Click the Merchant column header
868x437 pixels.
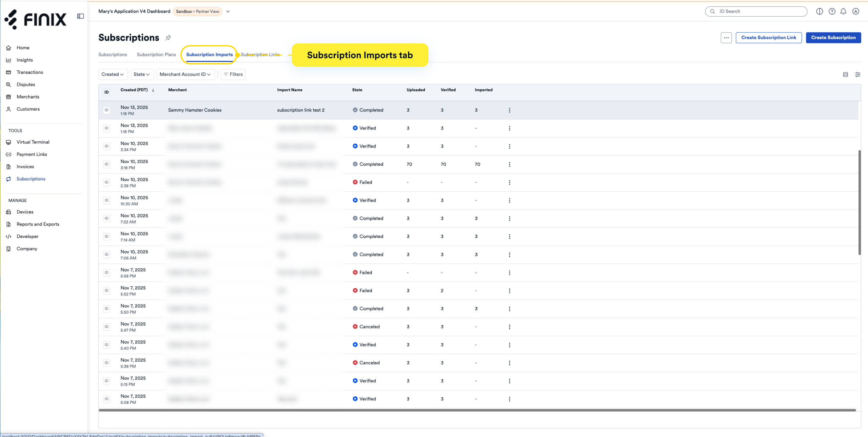(x=178, y=90)
